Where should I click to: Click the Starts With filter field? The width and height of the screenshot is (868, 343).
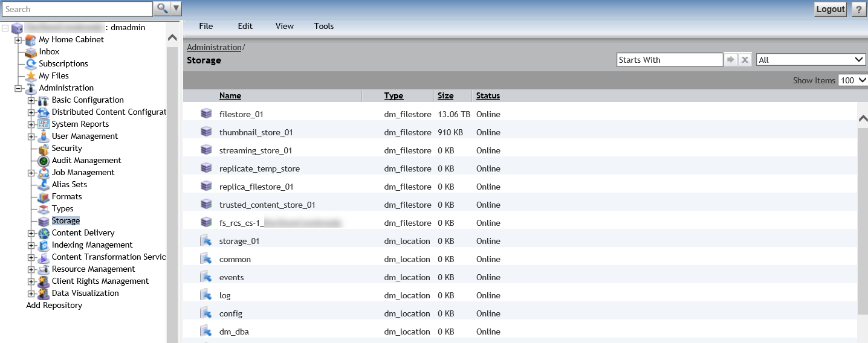point(669,60)
